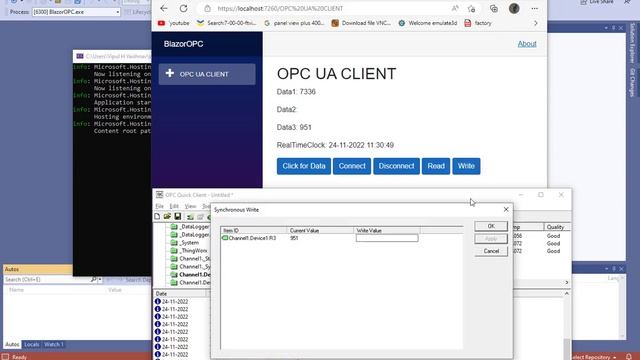
Task: Click the Quality column header
Action: point(557,227)
